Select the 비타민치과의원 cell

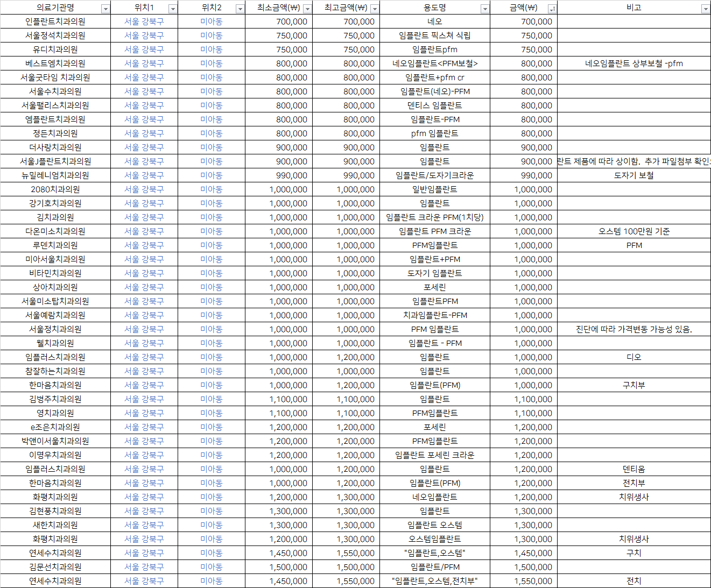point(55,273)
